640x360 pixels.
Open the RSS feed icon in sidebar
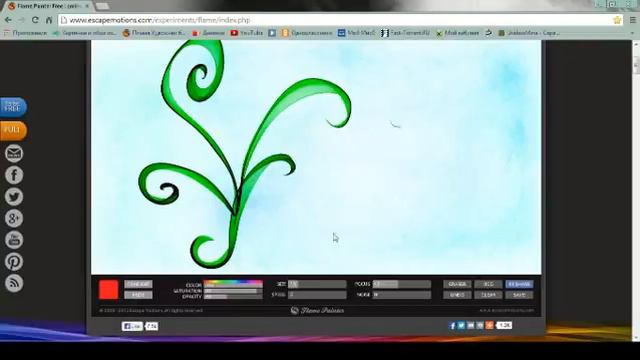(14, 283)
